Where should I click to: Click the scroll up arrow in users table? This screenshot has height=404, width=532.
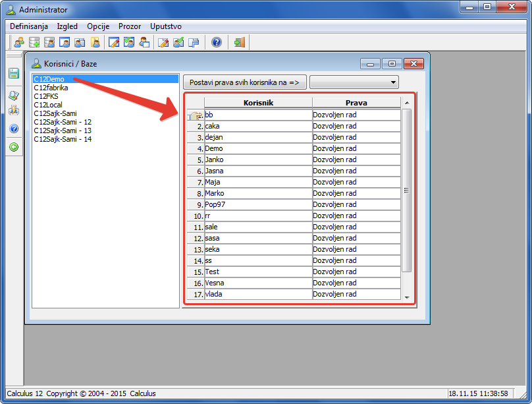[x=407, y=103]
